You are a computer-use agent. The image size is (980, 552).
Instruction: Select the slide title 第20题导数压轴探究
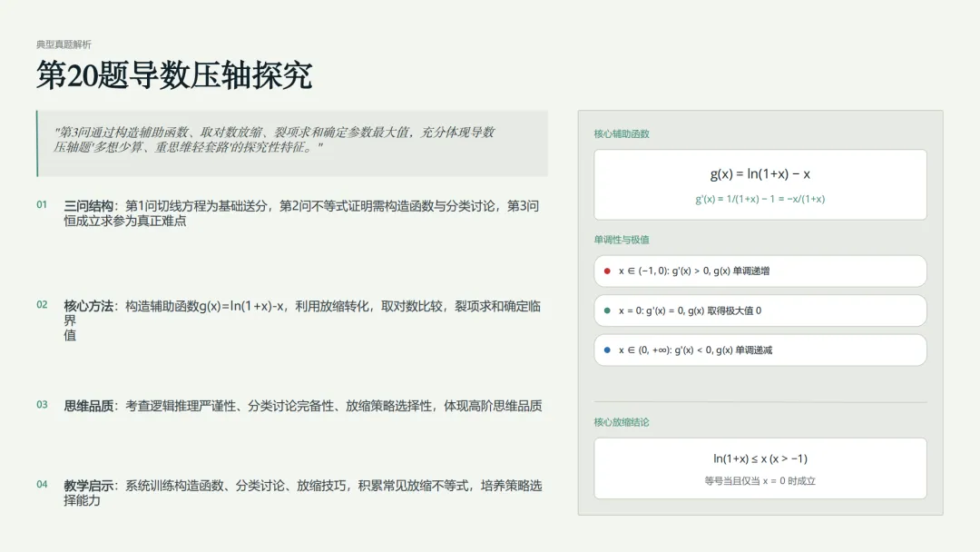(174, 75)
